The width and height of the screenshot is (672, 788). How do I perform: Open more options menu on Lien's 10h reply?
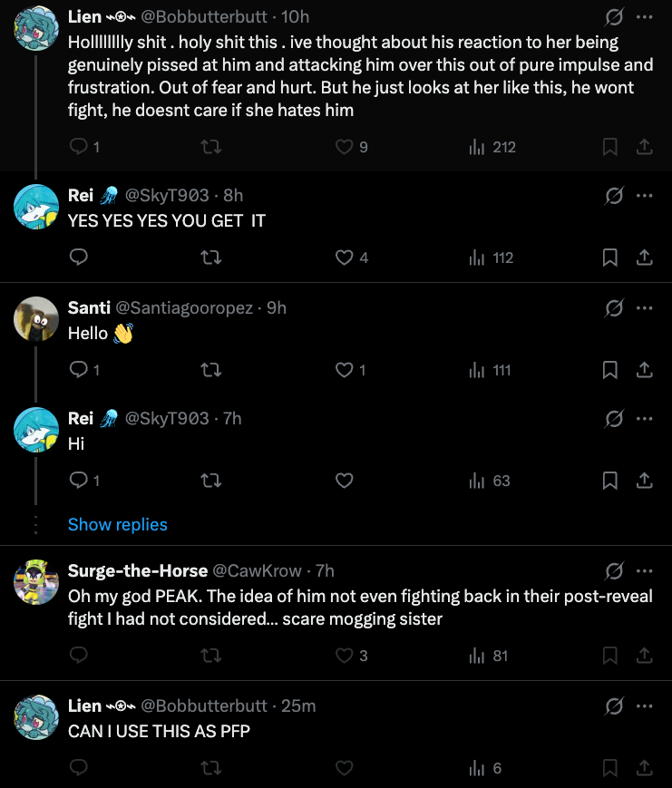coord(645,16)
